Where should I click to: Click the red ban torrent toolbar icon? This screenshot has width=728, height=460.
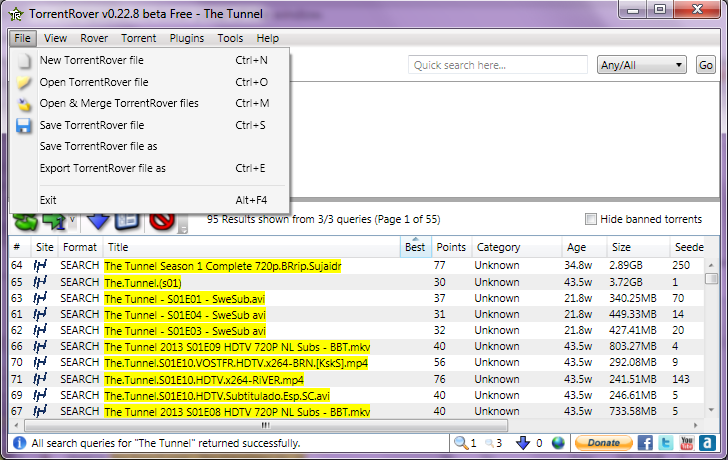[162, 221]
